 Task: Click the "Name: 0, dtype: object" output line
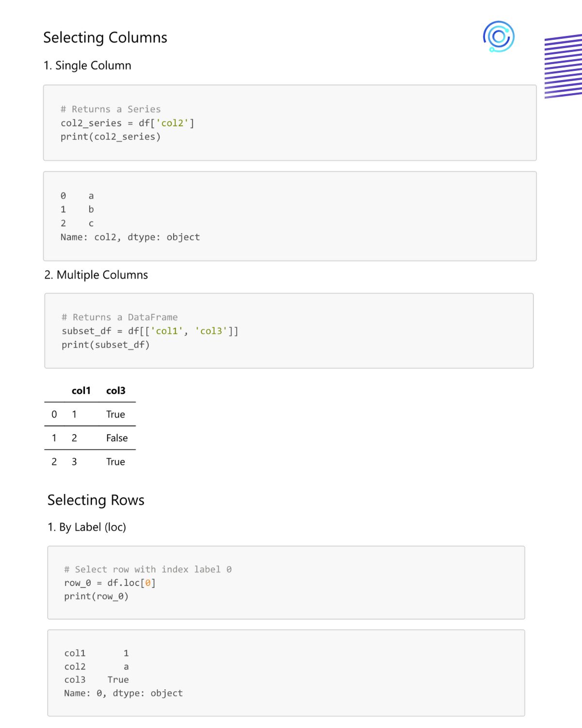123,693
